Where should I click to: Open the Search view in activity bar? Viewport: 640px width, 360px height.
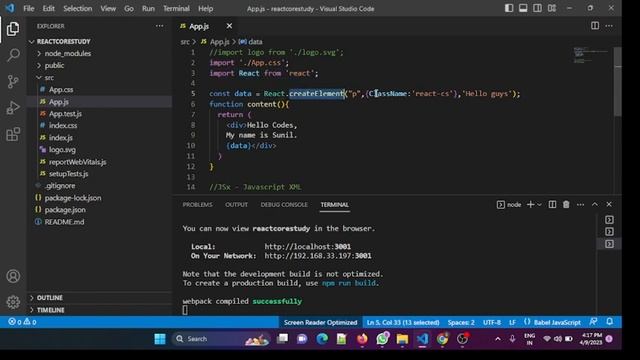(13, 55)
